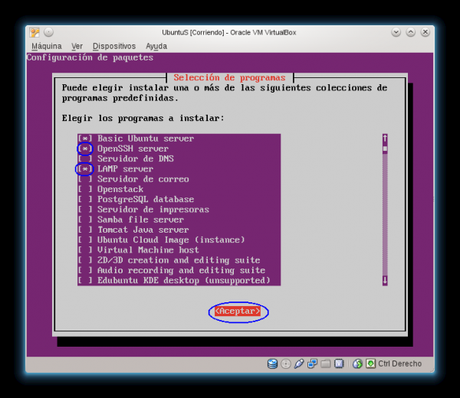Check Edubuntu KDE desktop (unsupported)
The width and height of the screenshot is (460, 398).
tap(85, 280)
